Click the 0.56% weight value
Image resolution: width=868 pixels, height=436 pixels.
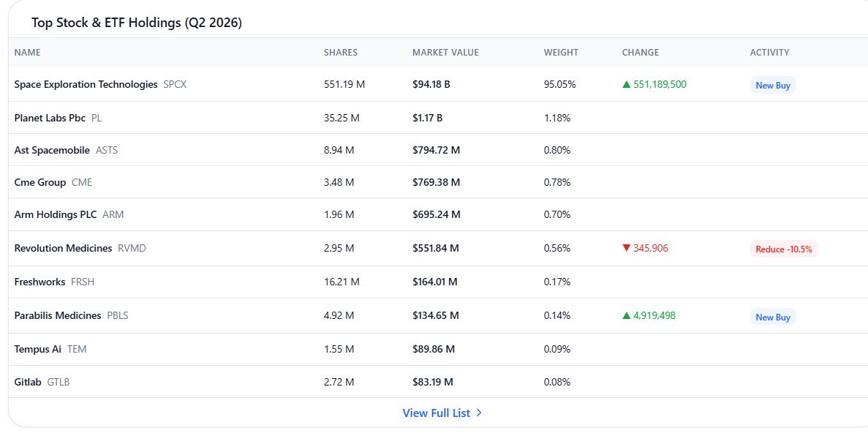pyautogui.click(x=557, y=248)
